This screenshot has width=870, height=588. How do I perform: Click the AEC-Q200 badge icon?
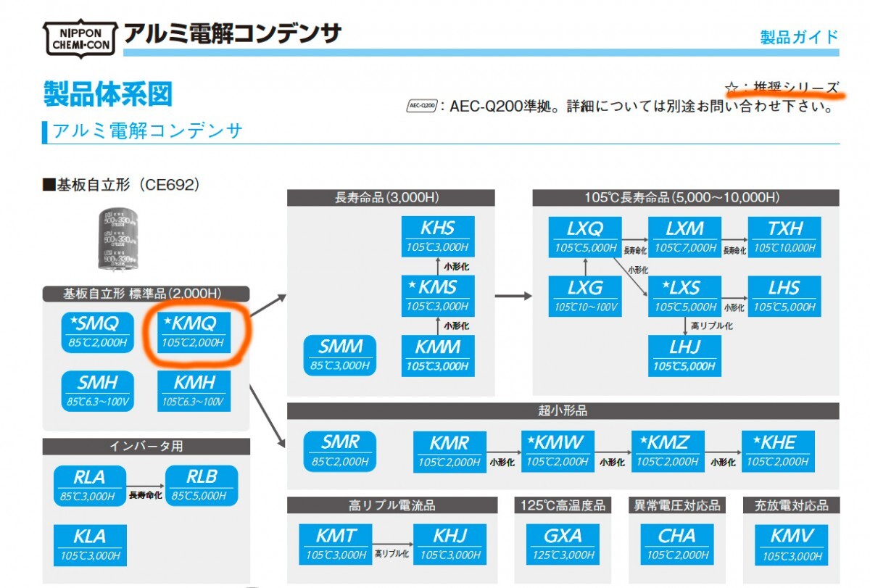(422, 107)
